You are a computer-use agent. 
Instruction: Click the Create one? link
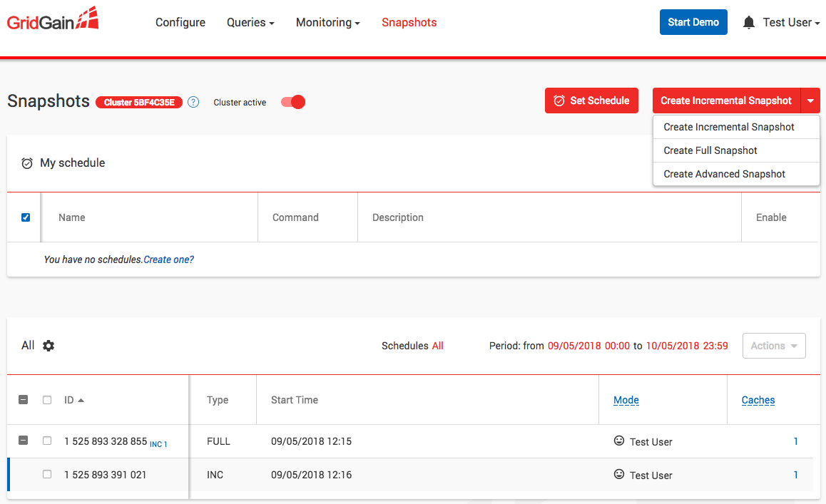tap(168, 259)
